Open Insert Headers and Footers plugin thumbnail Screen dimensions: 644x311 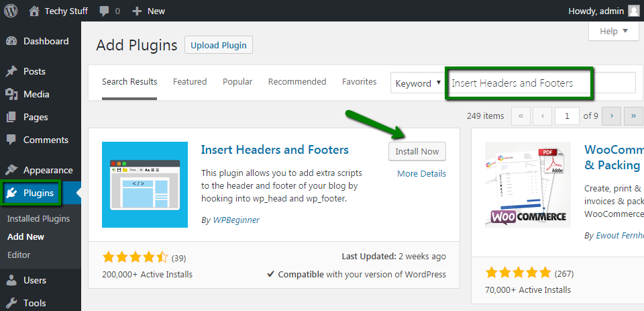coord(145,185)
